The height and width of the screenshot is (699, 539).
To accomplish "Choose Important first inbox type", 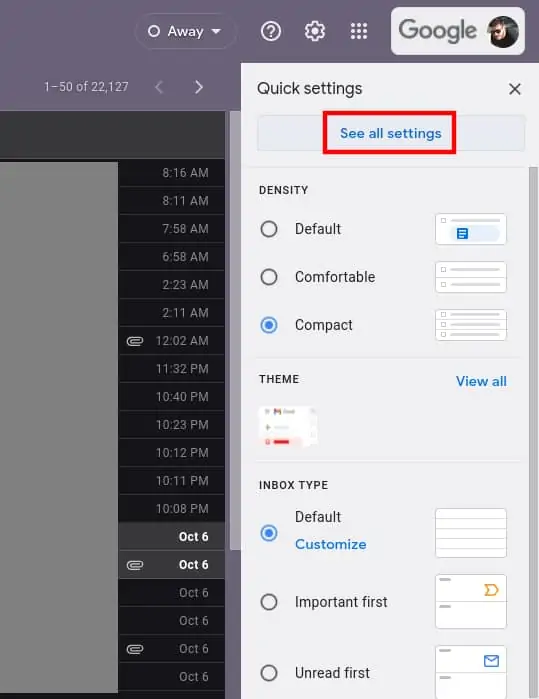I will [269, 602].
